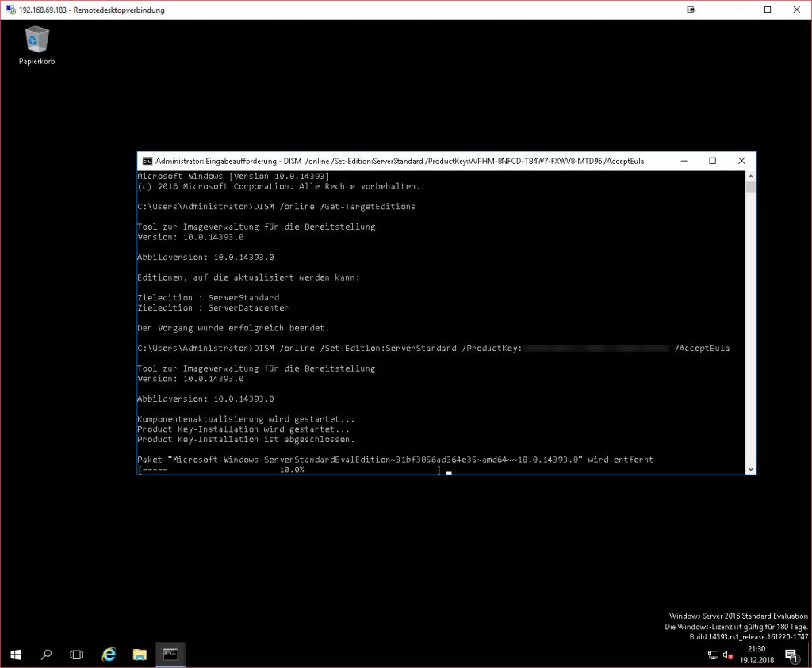Click 'Komponentenaktualisierung wird gestartet...' line
Image resolution: width=812 pixels, height=668 pixels.
(x=246, y=419)
